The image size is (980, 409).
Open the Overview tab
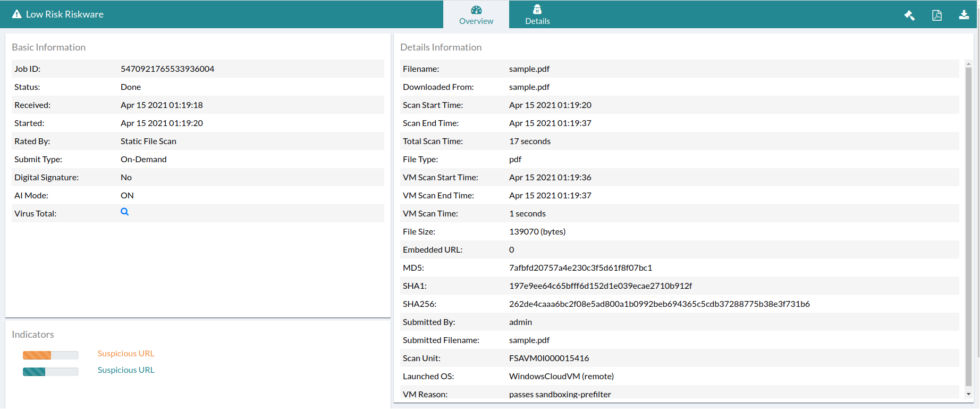(x=476, y=15)
